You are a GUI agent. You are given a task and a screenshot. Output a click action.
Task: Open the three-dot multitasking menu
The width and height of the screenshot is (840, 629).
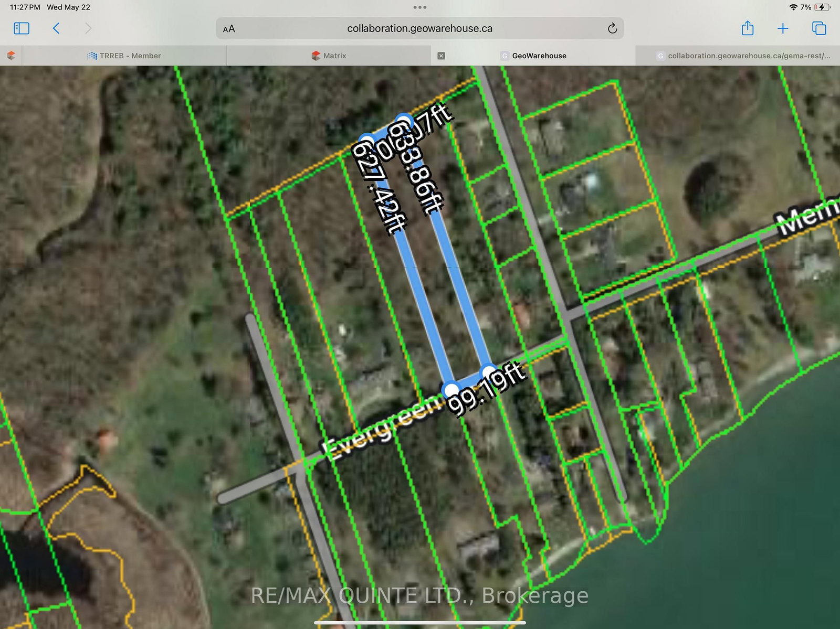pos(420,7)
